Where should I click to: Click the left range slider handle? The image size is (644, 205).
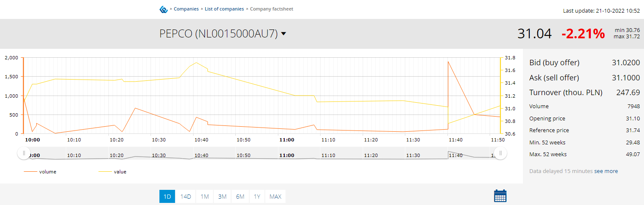[24, 153]
